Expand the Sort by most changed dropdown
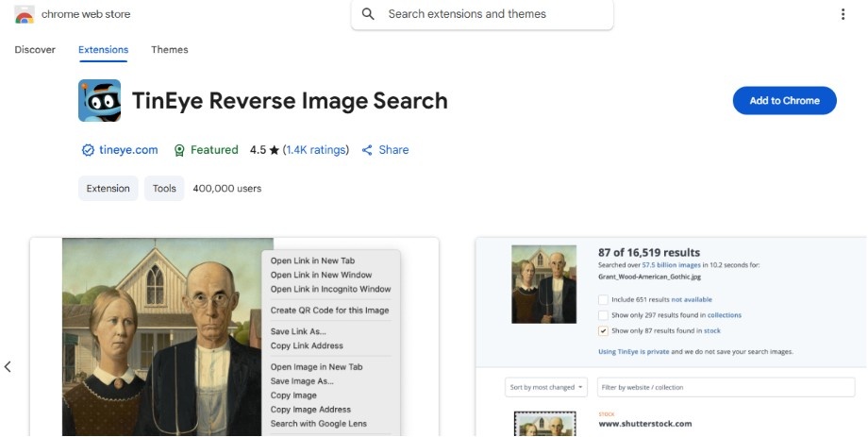Image resolution: width=868 pixels, height=437 pixels. pyautogui.click(x=547, y=387)
